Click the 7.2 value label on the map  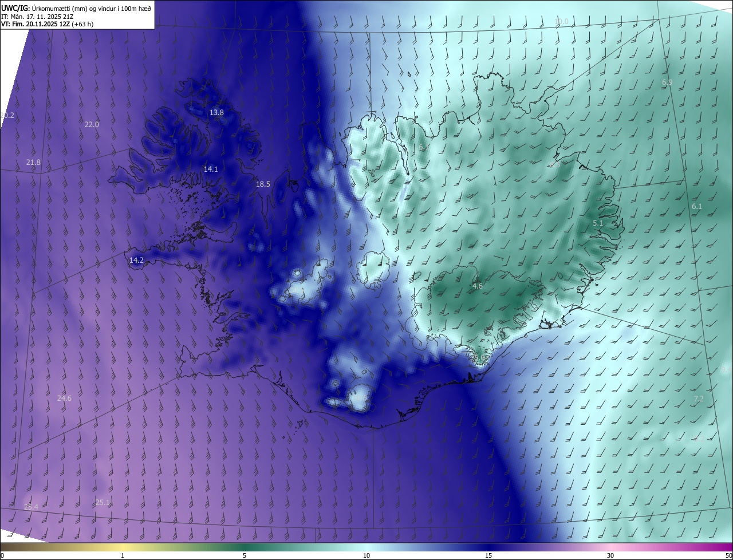click(699, 399)
